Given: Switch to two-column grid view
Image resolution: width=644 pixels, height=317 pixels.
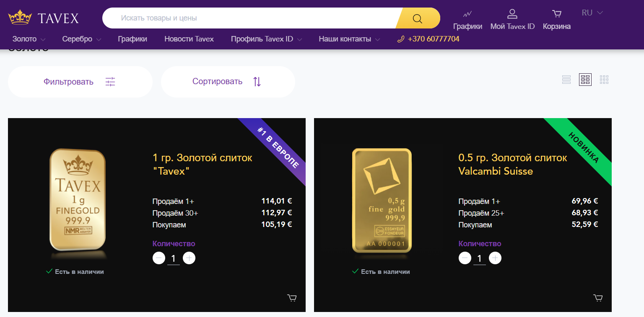Looking at the screenshot, I should [585, 80].
